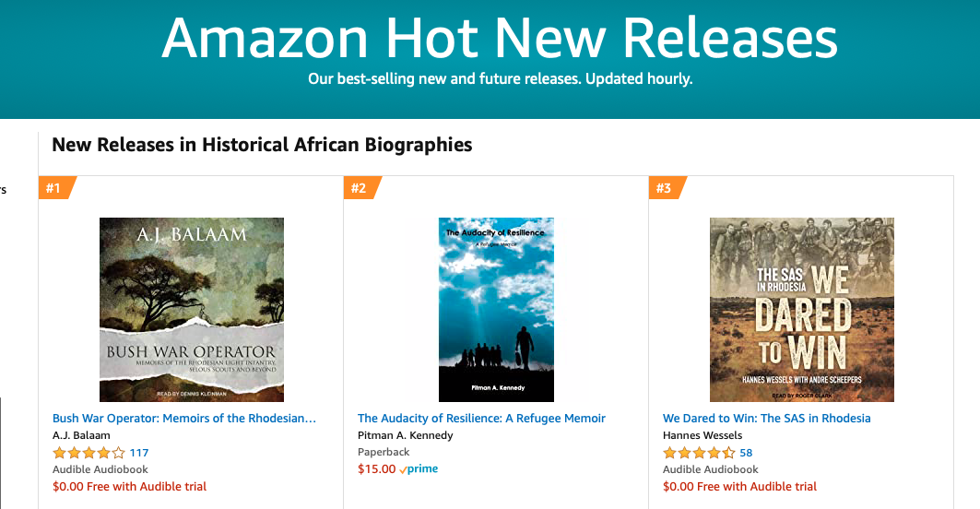View author Pitman A. Kennedy
The image size is (980, 509).
click(405, 435)
